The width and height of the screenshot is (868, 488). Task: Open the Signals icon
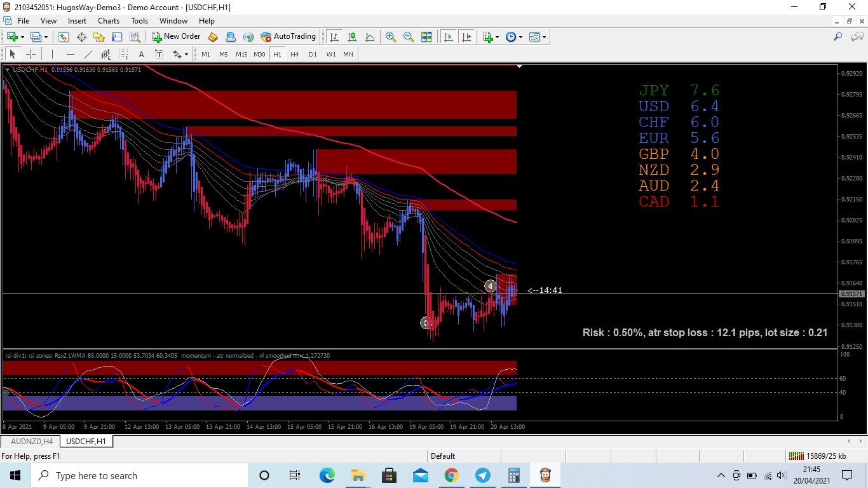[x=248, y=37]
